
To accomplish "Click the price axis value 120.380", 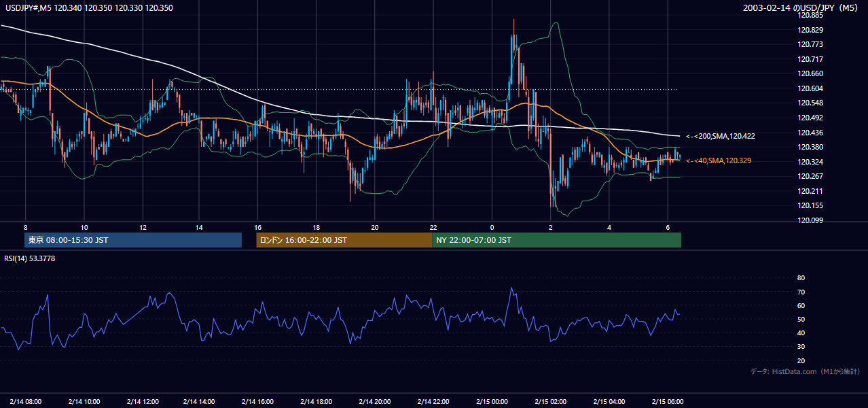I will tap(811, 147).
